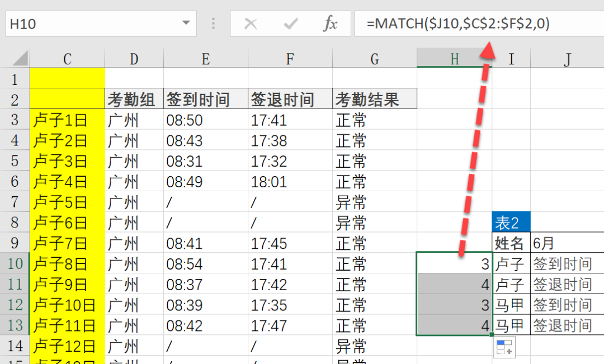Select the entire column H header
This screenshot has width=604, height=364.
point(454,58)
